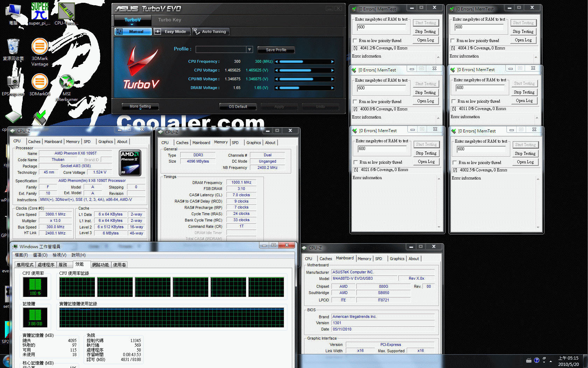
Task: Open the Caches tab in the Thuban CPU-Z window
Action: click(34, 142)
